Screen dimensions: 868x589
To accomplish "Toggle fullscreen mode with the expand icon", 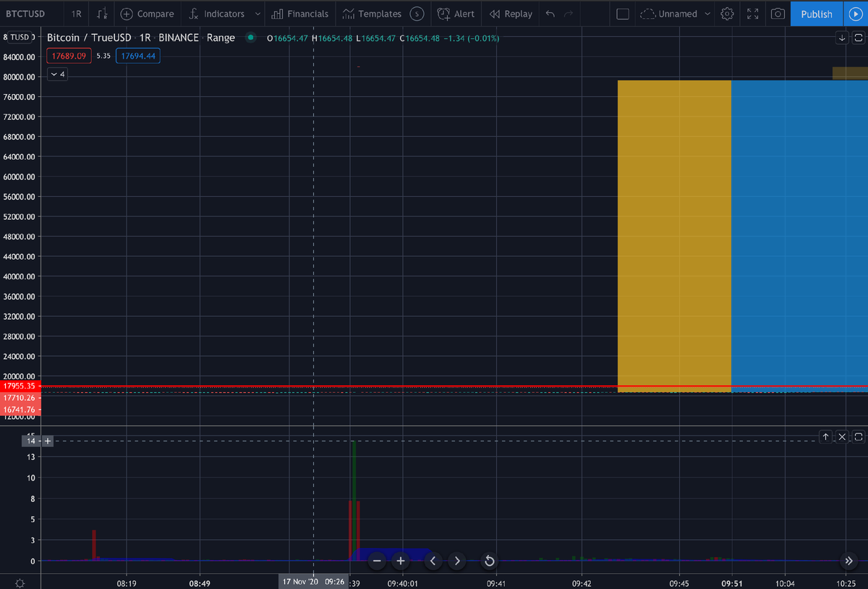I will point(752,14).
